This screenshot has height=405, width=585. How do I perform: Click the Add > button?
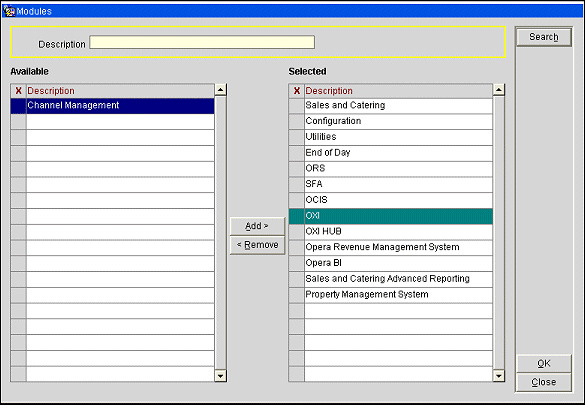(x=257, y=226)
